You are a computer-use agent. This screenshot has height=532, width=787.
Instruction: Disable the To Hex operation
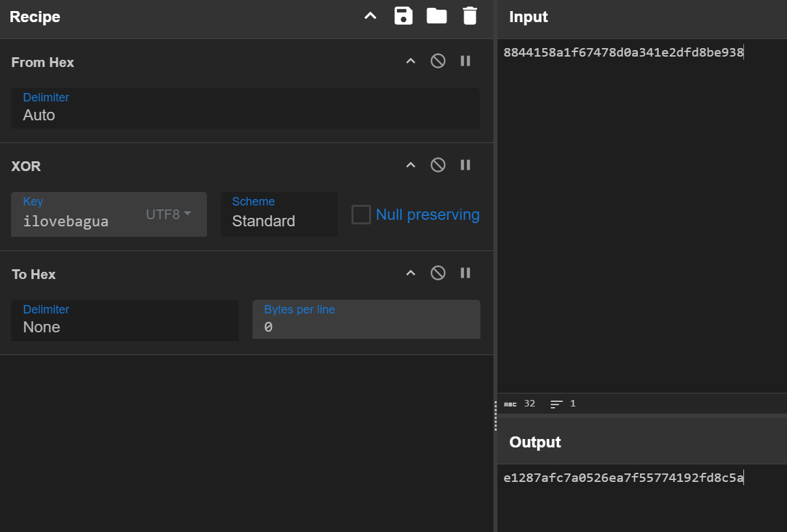pos(438,273)
